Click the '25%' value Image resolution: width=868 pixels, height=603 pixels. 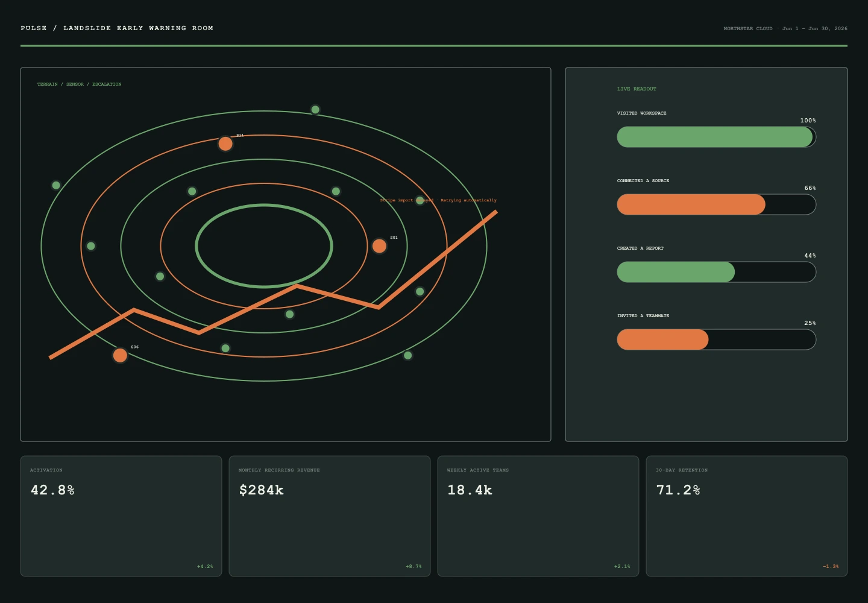(810, 323)
